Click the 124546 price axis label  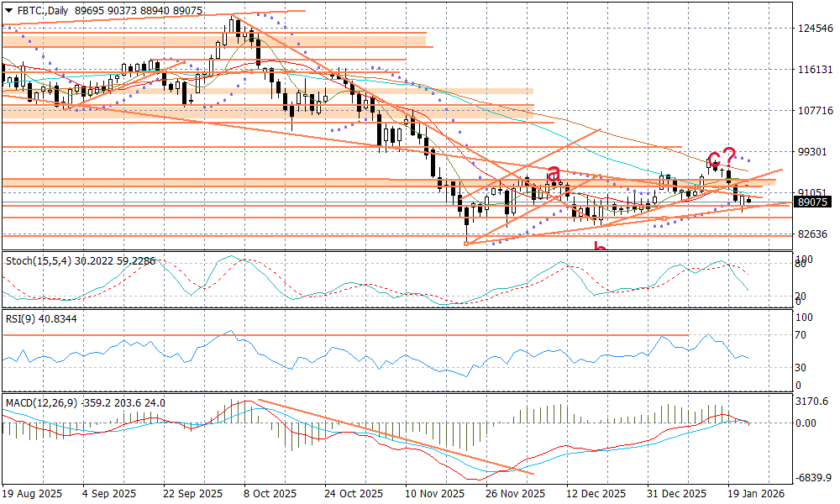[814, 28]
